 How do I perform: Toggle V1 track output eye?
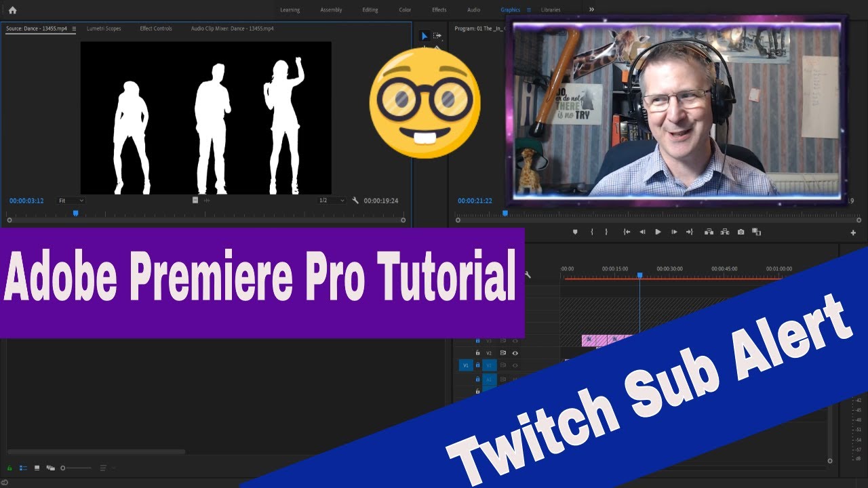tap(515, 365)
